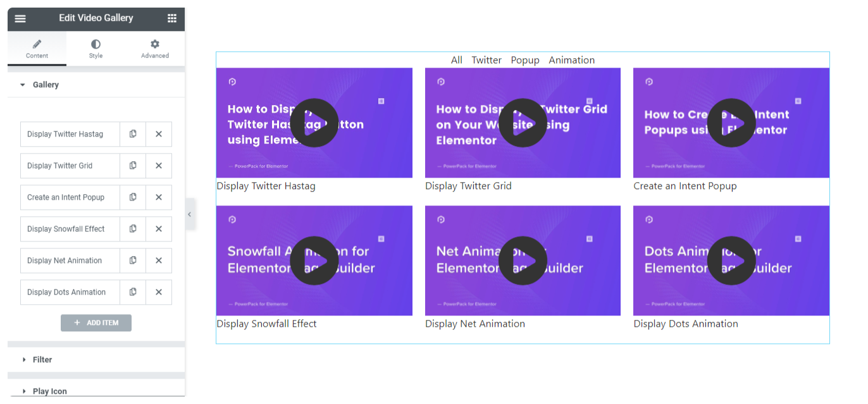Delete the Display Twitter Grid item
Viewport: 868px width, 404px height.
coord(159,166)
